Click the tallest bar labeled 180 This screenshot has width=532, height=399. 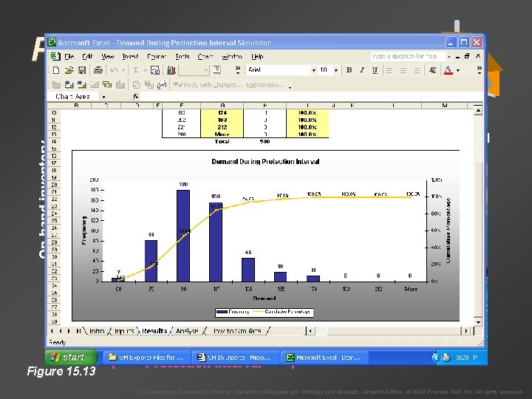point(183,236)
